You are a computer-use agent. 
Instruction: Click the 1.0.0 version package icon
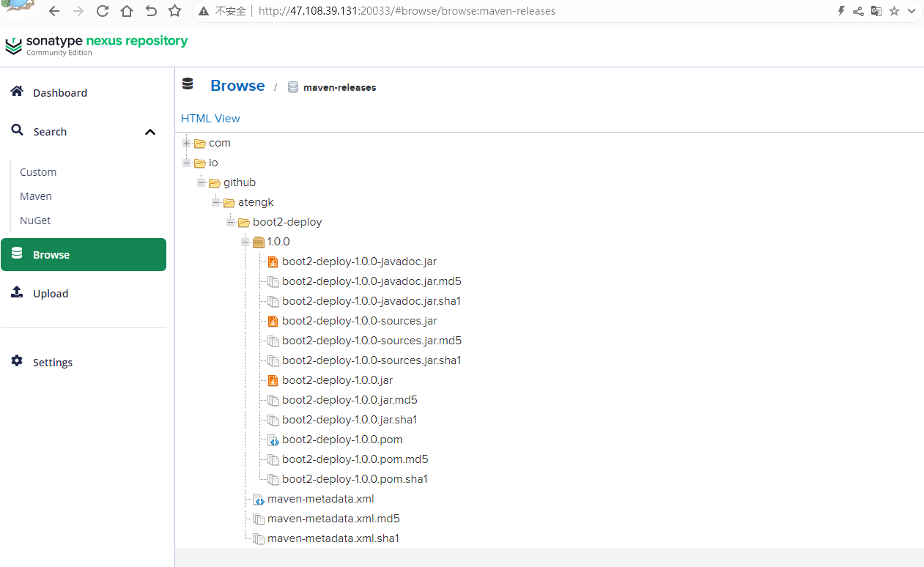[x=258, y=242]
